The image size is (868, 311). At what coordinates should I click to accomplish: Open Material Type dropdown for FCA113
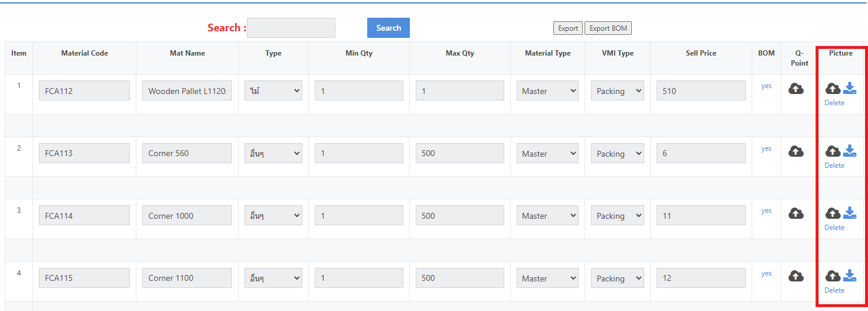coord(547,153)
